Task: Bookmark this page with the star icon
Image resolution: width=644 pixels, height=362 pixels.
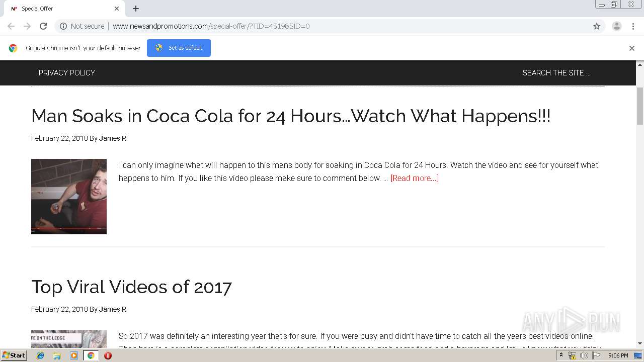Action: pos(597,26)
